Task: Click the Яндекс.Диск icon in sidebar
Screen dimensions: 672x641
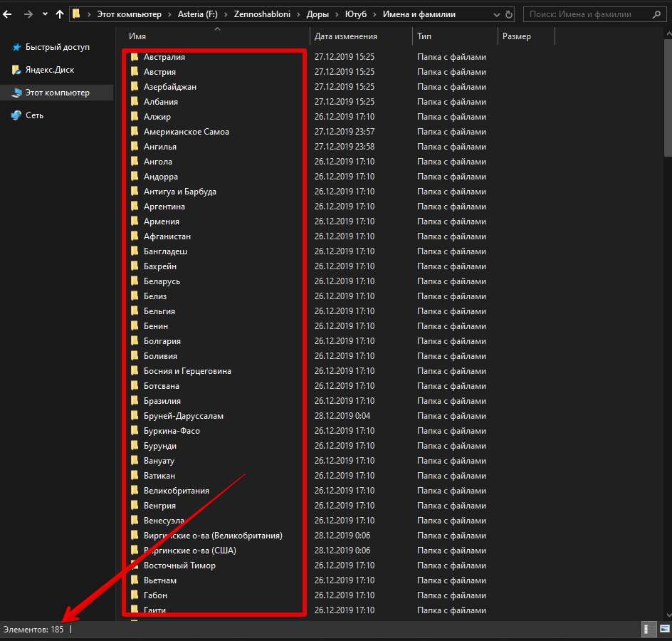Action: 16,70
